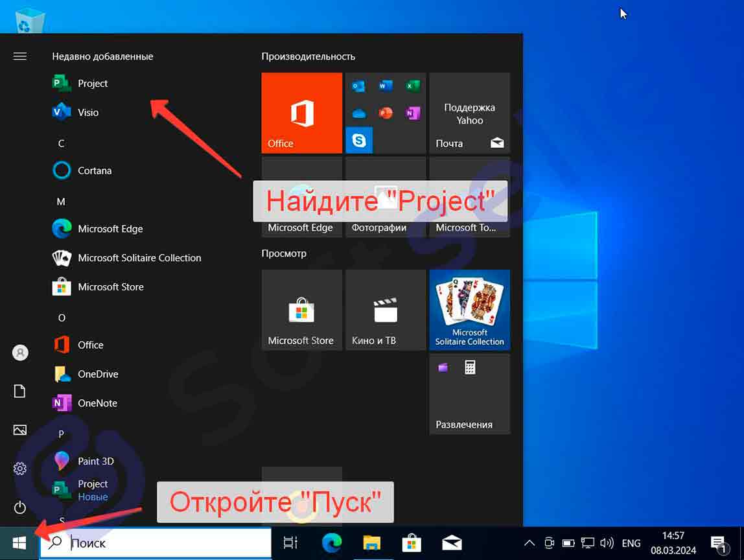Expand the Start menu hamburger button
744x560 pixels.
click(x=20, y=56)
